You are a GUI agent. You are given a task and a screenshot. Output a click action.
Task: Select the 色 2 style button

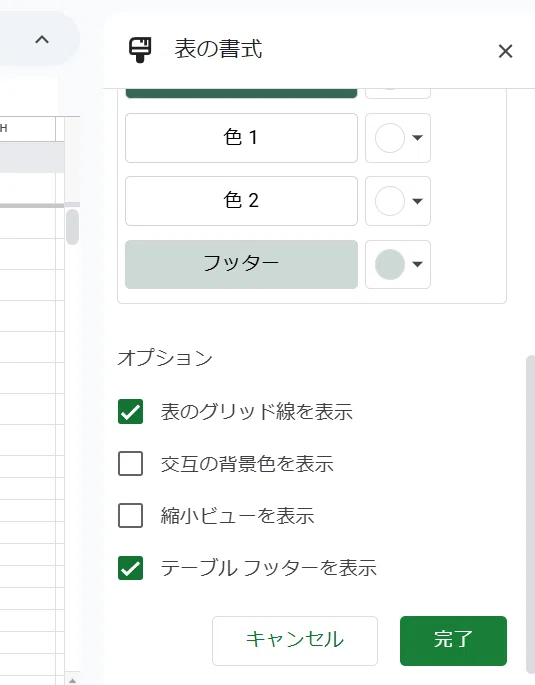pyautogui.click(x=241, y=201)
